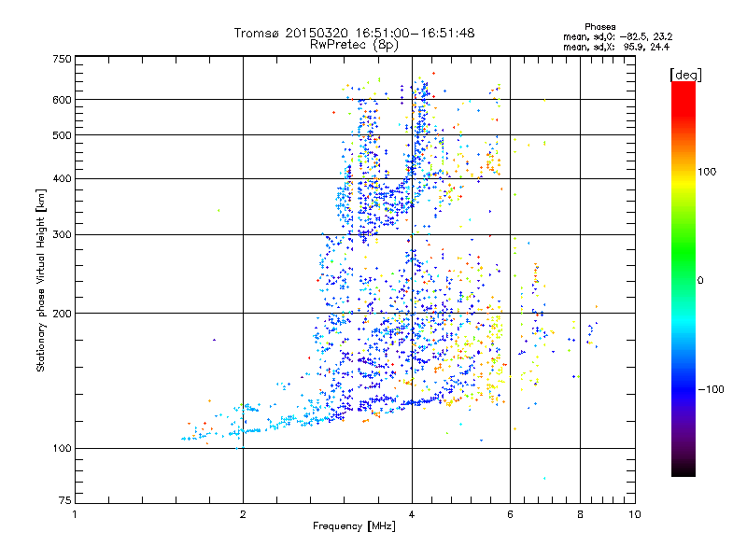Image resolution: width=747 pixels, height=560 pixels.
Task: Click the 'Stationary phase Virtual Height [km]' axis title
Action: [x=41, y=281]
